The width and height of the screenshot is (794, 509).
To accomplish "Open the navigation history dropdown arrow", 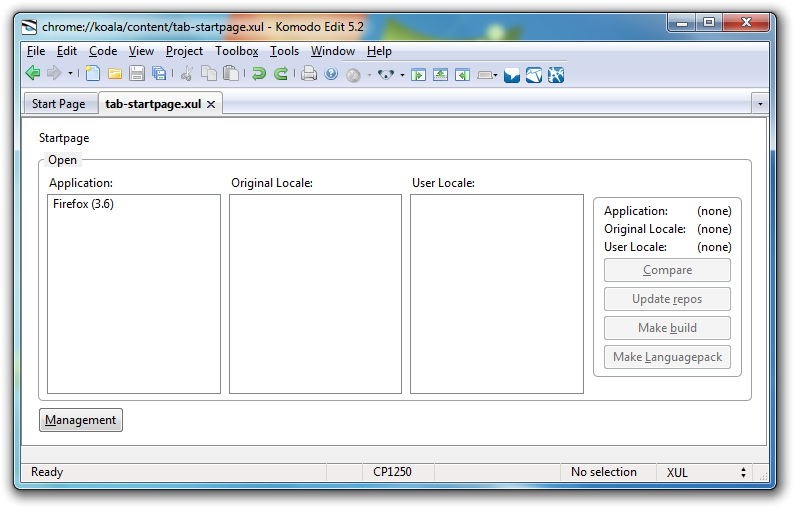I will [x=70, y=74].
